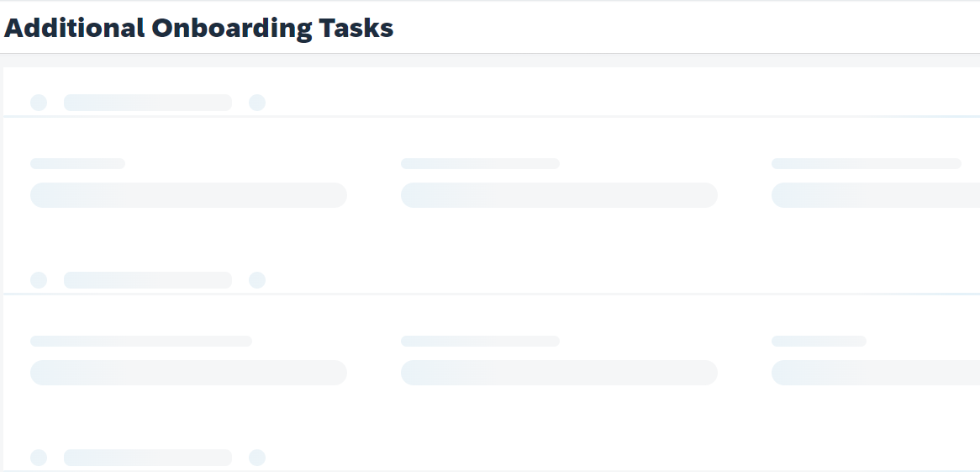Click the second section's trailing circle icon placeholder

[x=257, y=280]
